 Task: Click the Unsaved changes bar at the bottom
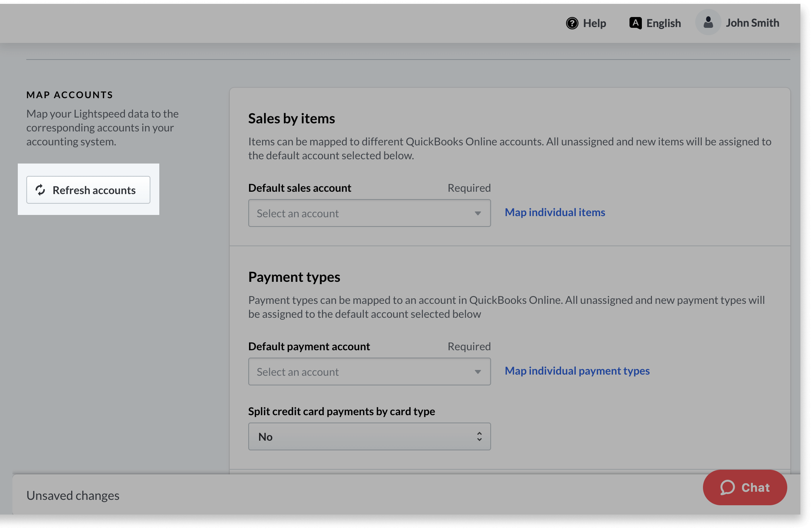[x=73, y=495]
